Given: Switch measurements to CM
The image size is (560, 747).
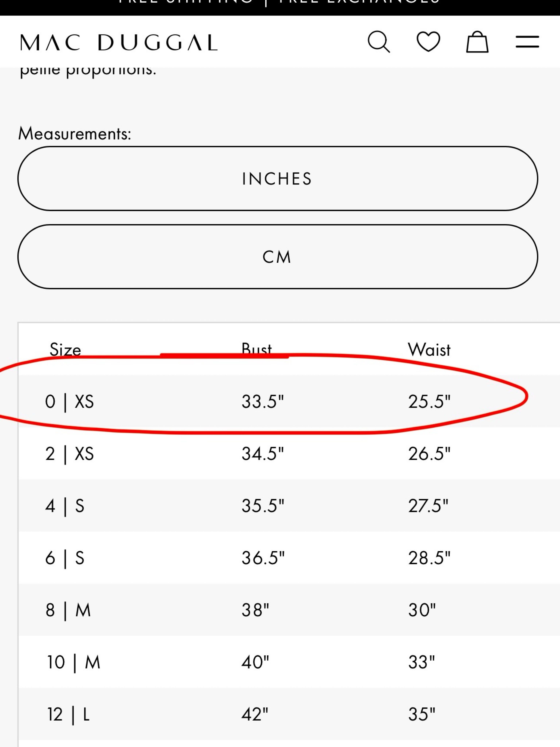Looking at the screenshot, I should click(x=277, y=257).
